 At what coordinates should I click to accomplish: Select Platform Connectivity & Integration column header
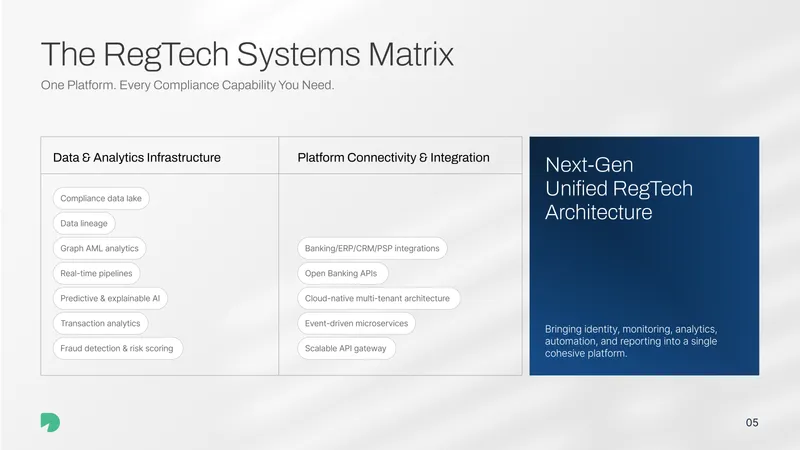coord(393,158)
